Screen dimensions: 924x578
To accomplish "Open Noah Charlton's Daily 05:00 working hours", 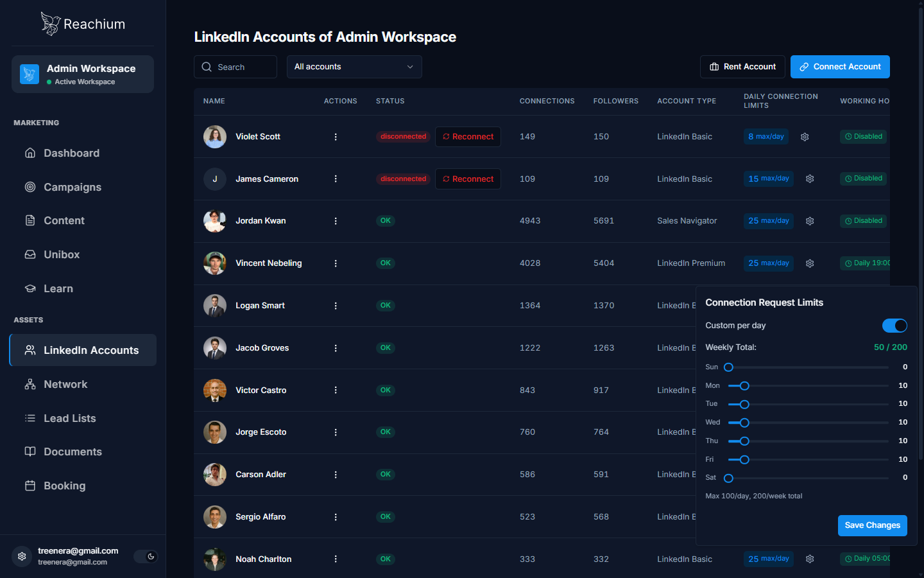I will [x=865, y=559].
